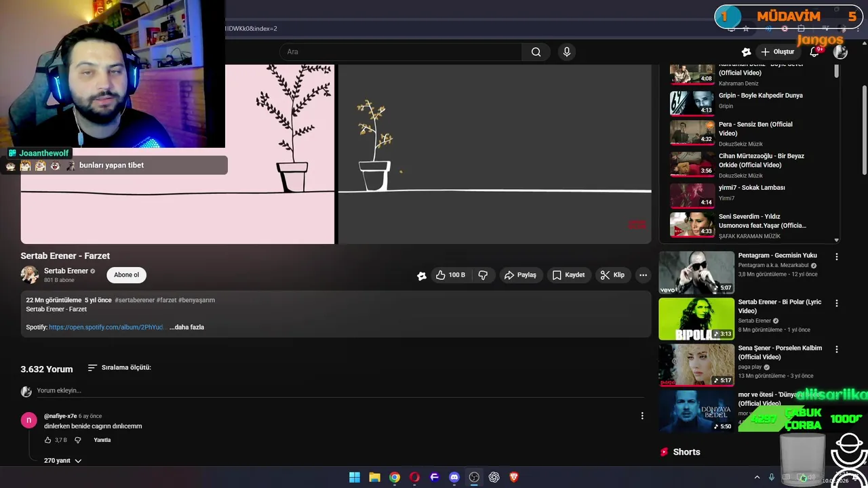Image resolution: width=868 pixels, height=488 pixels.
Task: Click the Sena Şener - Porselen Kalbim title
Action: [x=780, y=352]
